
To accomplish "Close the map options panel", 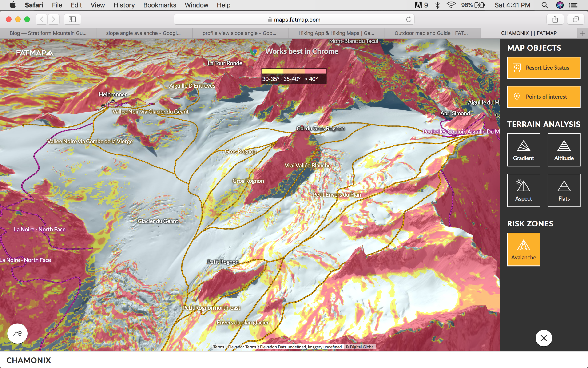I will pos(544,338).
